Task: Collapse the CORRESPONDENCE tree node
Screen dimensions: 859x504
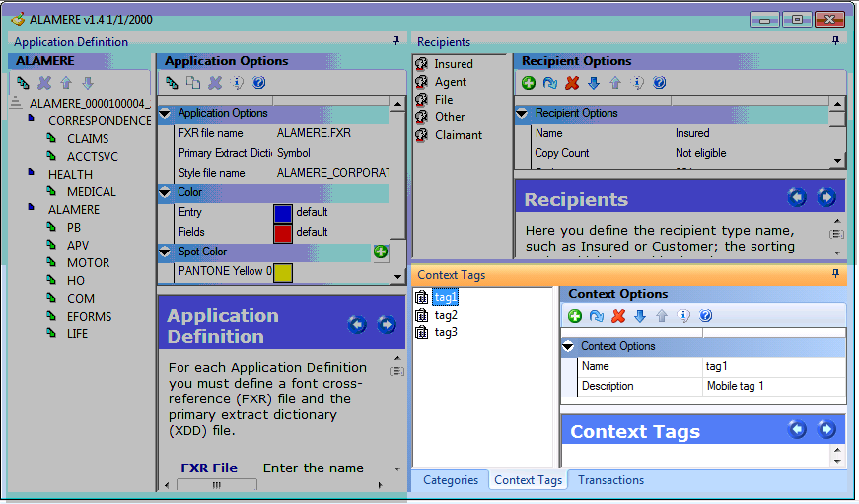Action: (x=32, y=118)
